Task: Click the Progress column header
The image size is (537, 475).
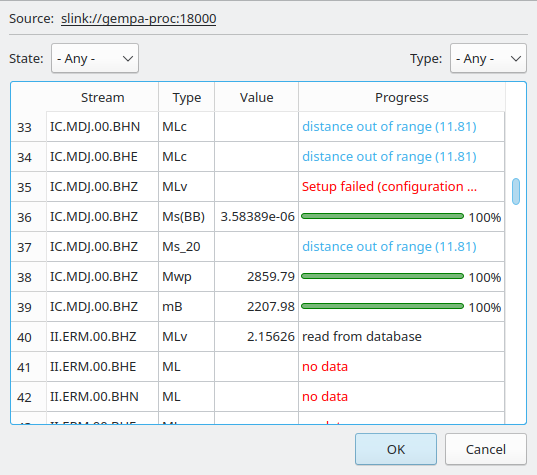Action: (402, 98)
